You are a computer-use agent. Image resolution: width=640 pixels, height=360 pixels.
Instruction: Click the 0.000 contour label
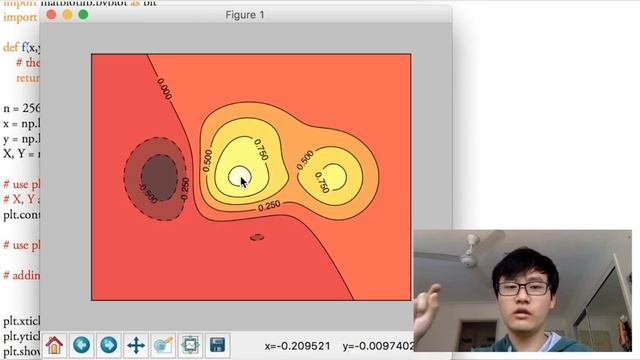tap(164, 89)
